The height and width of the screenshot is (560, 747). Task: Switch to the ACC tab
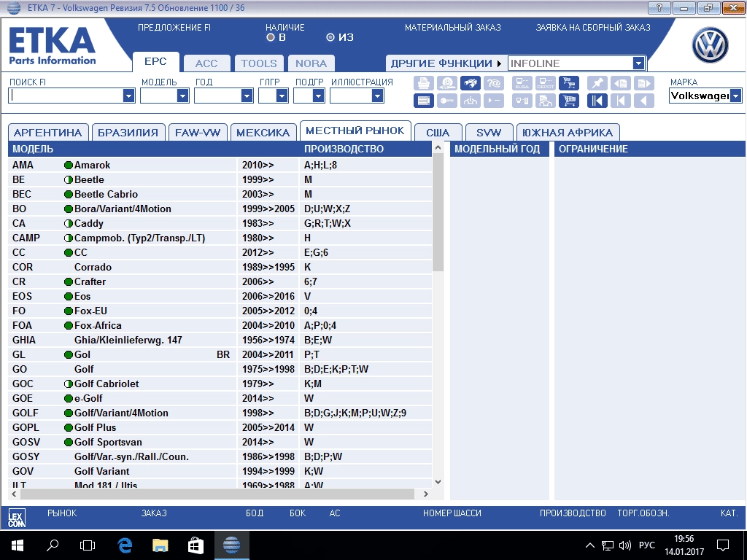pyautogui.click(x=206, y=63)
